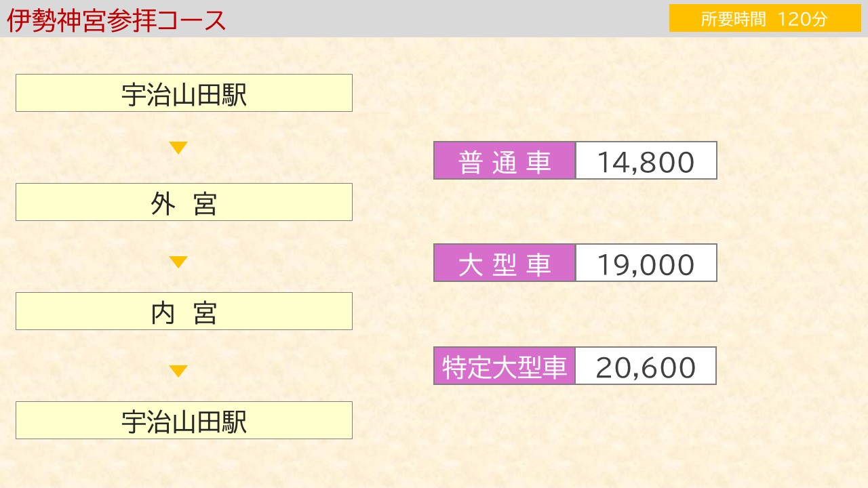This screenshot has height=488, width=868.
Task: Click the arrow between 宇治山田駅 and 外宮
Action: coord(178,148)
